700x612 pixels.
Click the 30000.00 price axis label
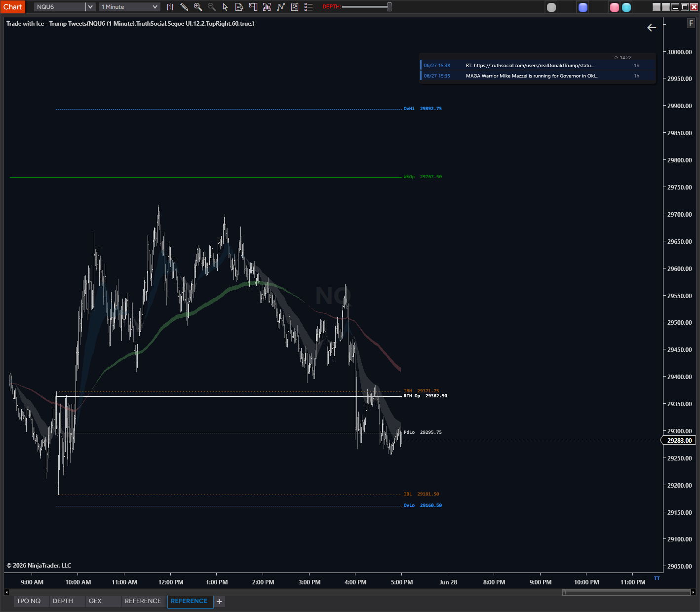pyautogui.click(x=680, y=52)
